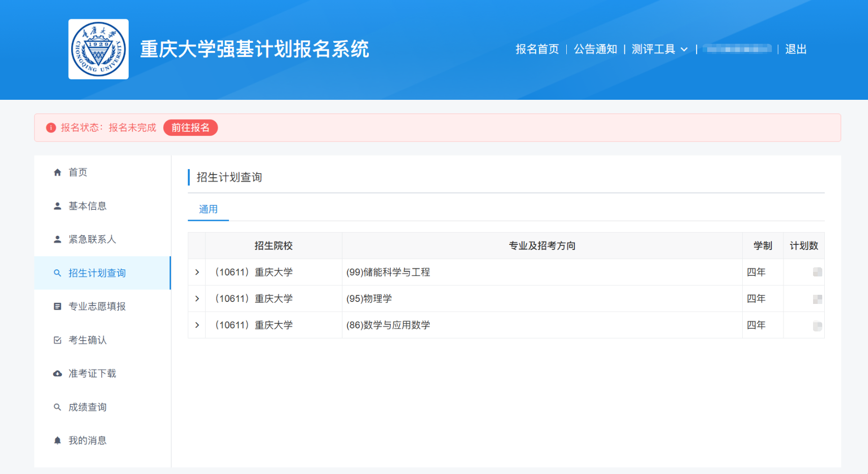This screenshot has height=474, width=868.
Task: Click the 招生计划查询 page heading
Action: (229, 177)
